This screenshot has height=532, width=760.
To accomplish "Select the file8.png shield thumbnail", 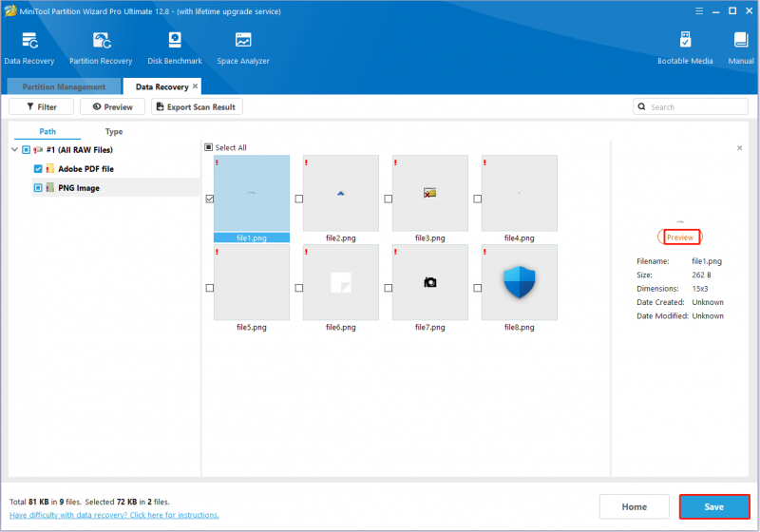I will 519,282.
